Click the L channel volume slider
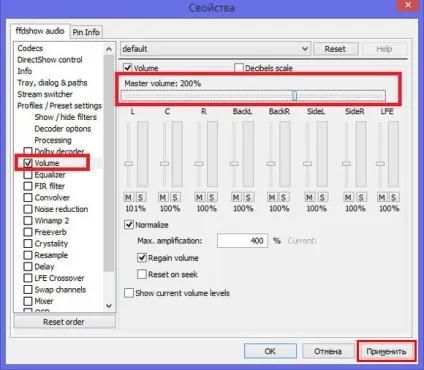This screenshot has height=370, width=424. 128,164
